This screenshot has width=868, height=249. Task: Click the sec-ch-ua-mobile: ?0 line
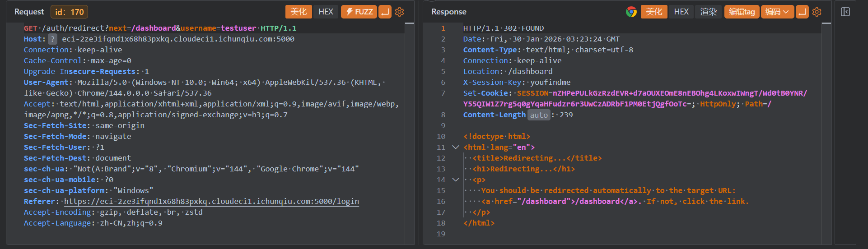(x=69, y=180)
